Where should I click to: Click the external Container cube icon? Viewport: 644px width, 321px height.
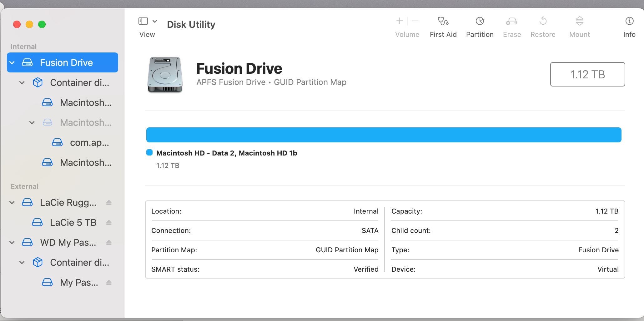(38, 262)
